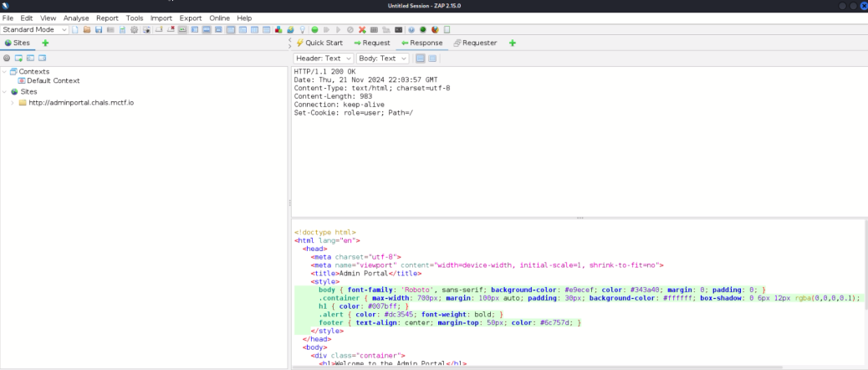This screenshot has width=868, height=370.
Task: Expand the http://adminportal.chals.mctf.io node
Action: [13, 103]
